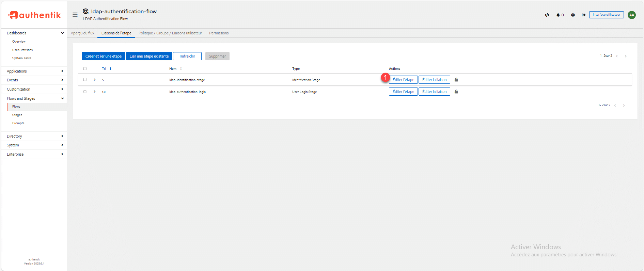Click the hamburger sidebar toggle icon
644x271 pixels.
click(x=75, y=15)
